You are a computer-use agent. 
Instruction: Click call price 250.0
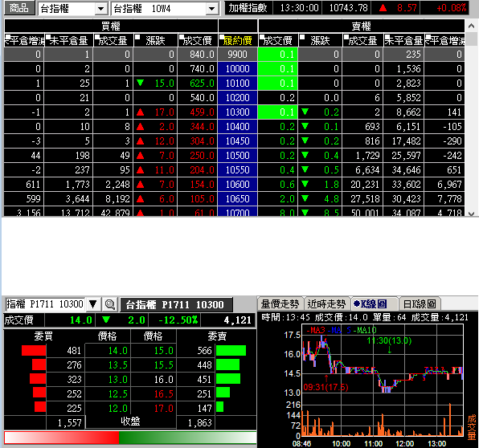[x=202, y=156]
